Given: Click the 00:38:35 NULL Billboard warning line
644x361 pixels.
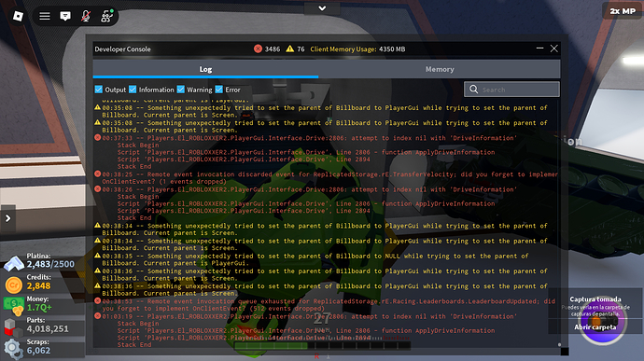Looking at the screenshot, I should [315, 259].
